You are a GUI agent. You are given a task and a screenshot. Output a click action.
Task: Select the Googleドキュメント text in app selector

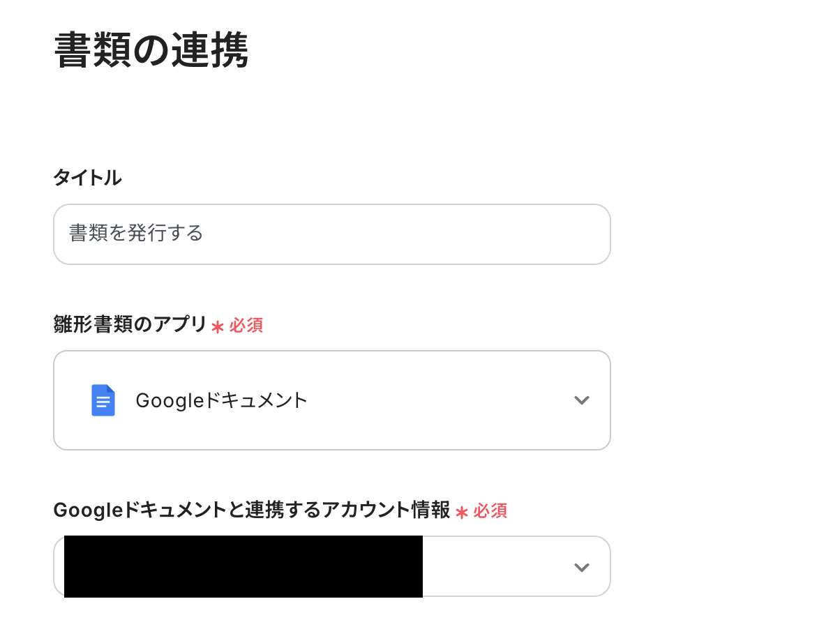(x=221, y=400)
